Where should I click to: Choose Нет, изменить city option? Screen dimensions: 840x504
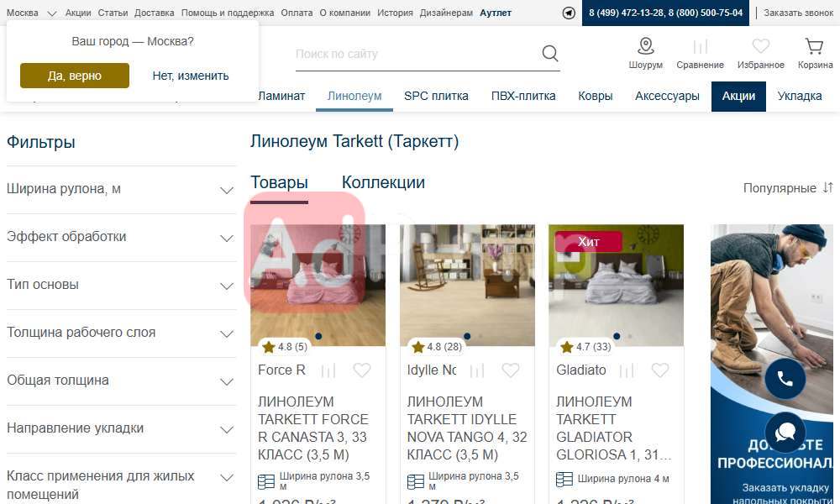tap(190, 76)
